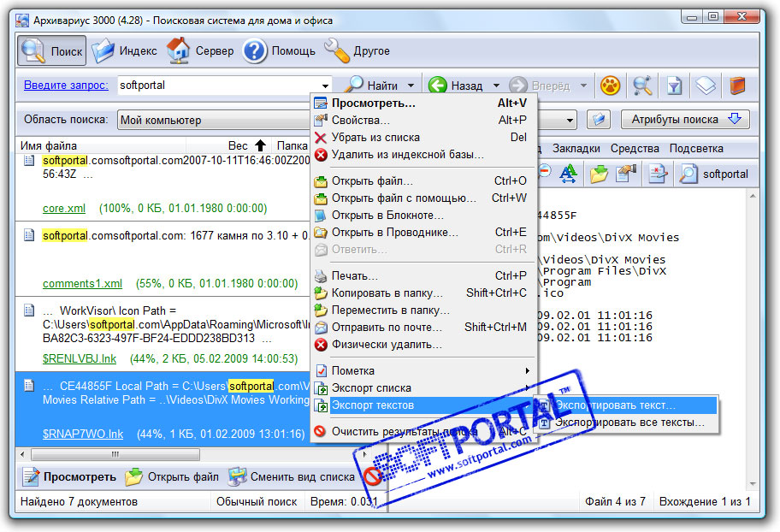
Task: Open the Закладки menu in viewer
Action: [576, 148]
